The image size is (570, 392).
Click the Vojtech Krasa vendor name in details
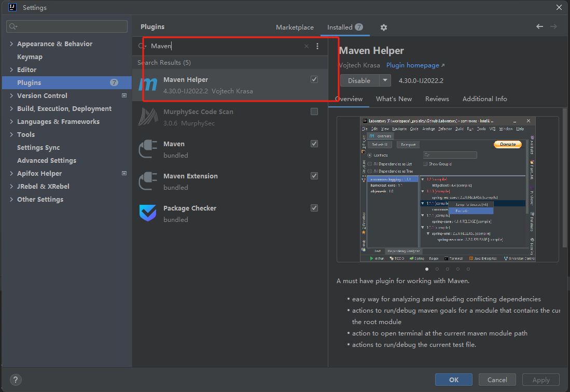pyautogui.click(x=359, y=65)
